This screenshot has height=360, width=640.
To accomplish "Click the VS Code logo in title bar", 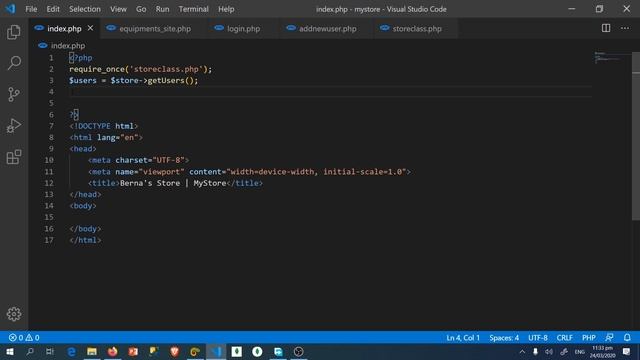I will [x=10, y=9].
